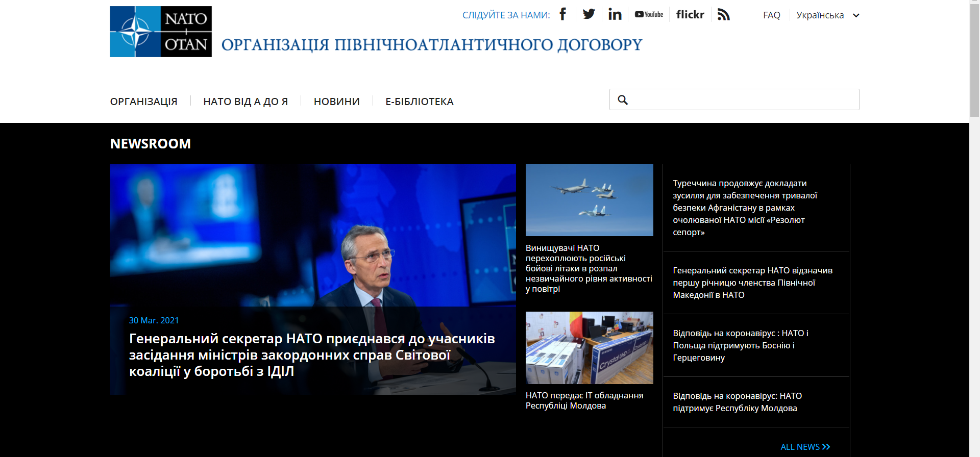Open NATO's Twitter bird icon
This screenshot has width=980, height=457.
click(589, 14)
